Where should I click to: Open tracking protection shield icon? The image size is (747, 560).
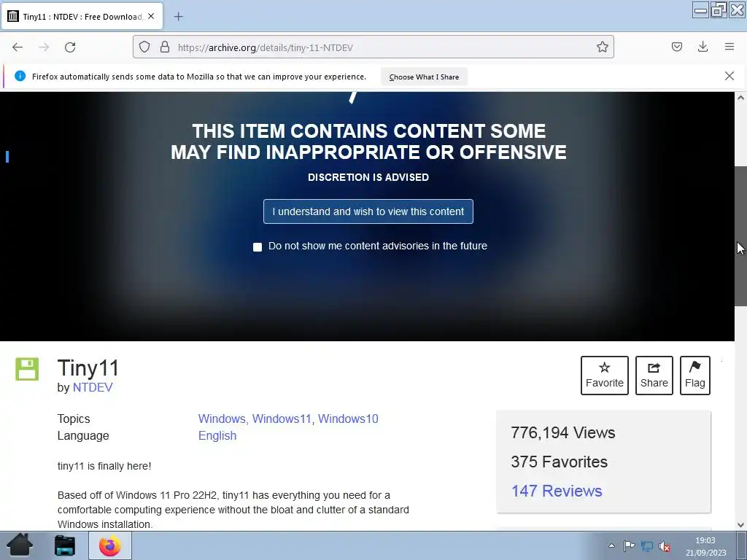[x=144, y=47]
